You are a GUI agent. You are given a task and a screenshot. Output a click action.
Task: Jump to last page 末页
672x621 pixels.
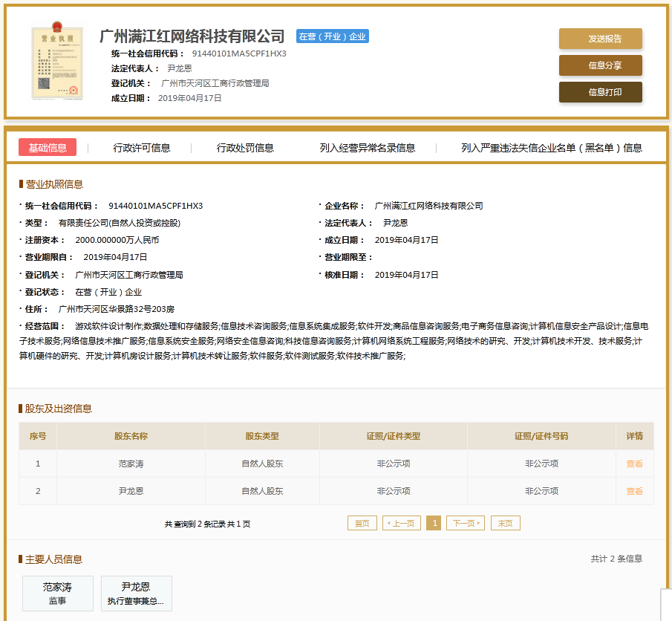tap(505, 523)
